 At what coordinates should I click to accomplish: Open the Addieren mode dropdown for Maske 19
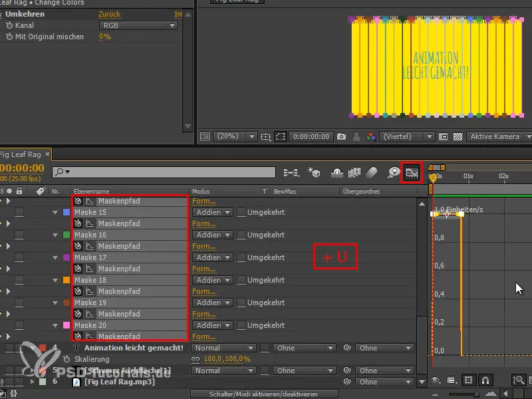coord(213,303)
